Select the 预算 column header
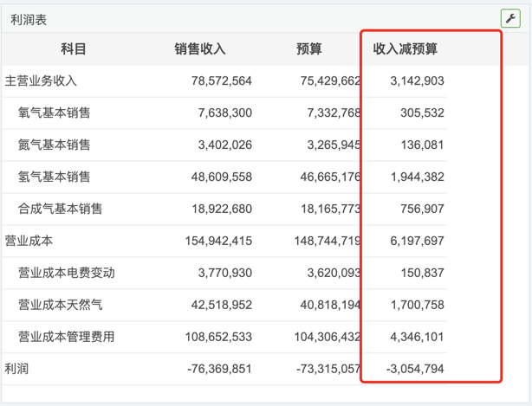 click(x=308, y=49)
